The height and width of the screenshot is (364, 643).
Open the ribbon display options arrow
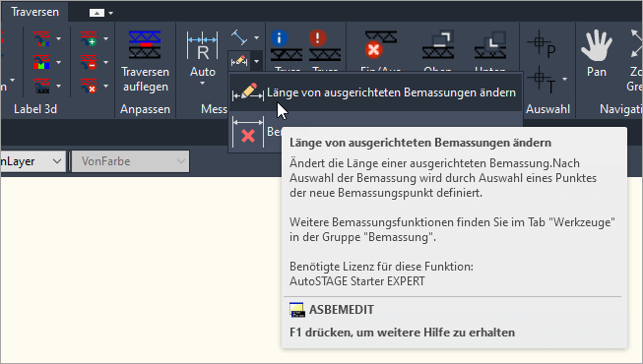coord(110,13)
